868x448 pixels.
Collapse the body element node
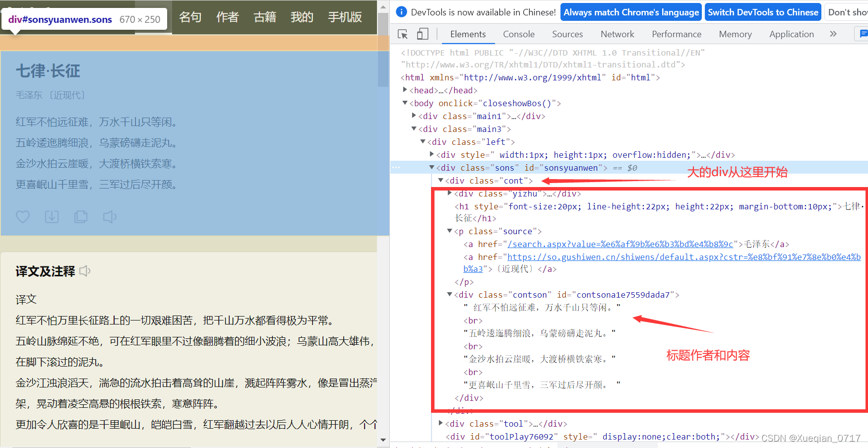point(405,103)
